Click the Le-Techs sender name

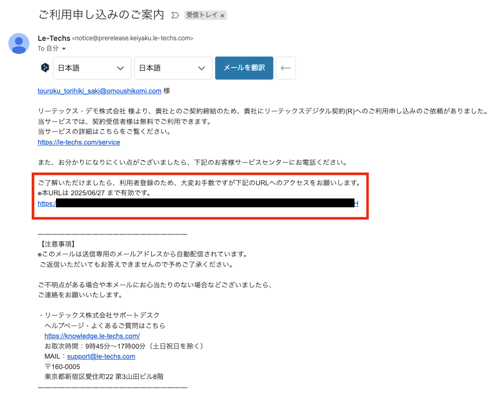(x=54, y=38)
